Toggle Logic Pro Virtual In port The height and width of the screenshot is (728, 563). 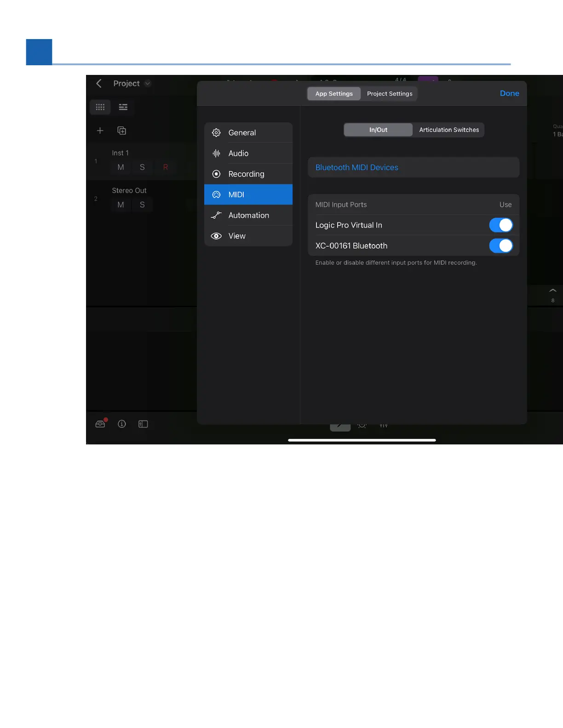501,225
